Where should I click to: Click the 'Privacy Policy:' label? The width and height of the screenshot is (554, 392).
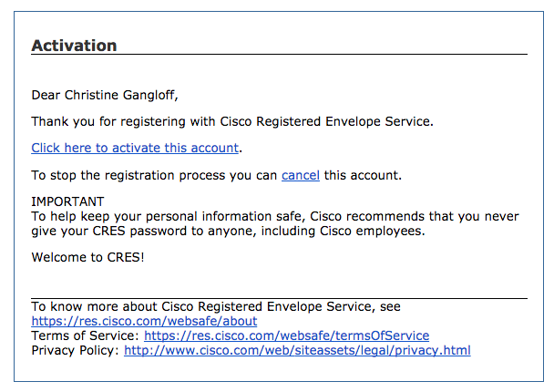pyautogui.click(x=76, y=350)
